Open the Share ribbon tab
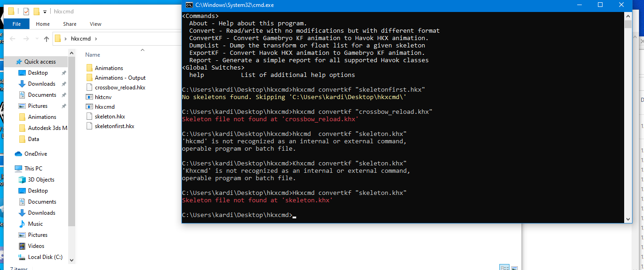 pos(70,24)
